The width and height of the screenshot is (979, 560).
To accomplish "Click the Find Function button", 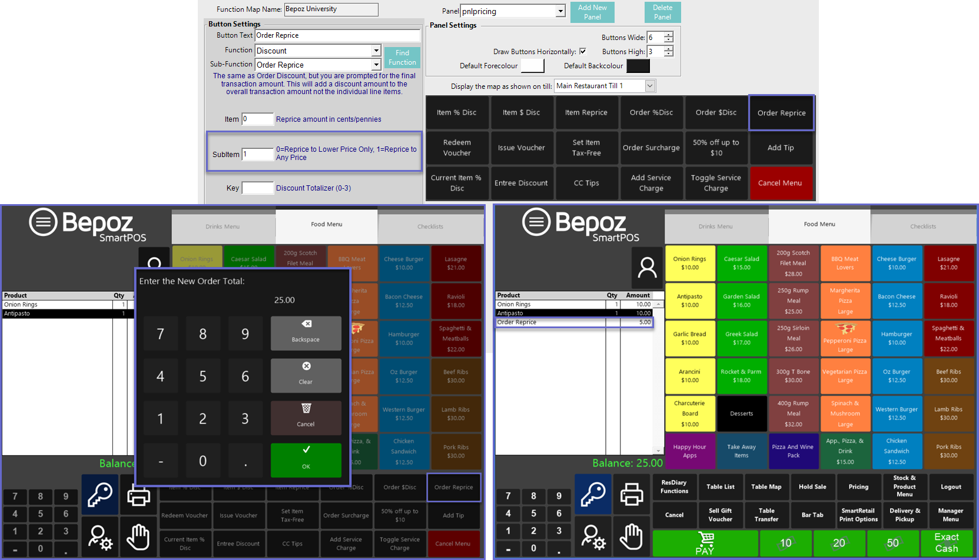I will pyautogui.click(x=402, y=58).
